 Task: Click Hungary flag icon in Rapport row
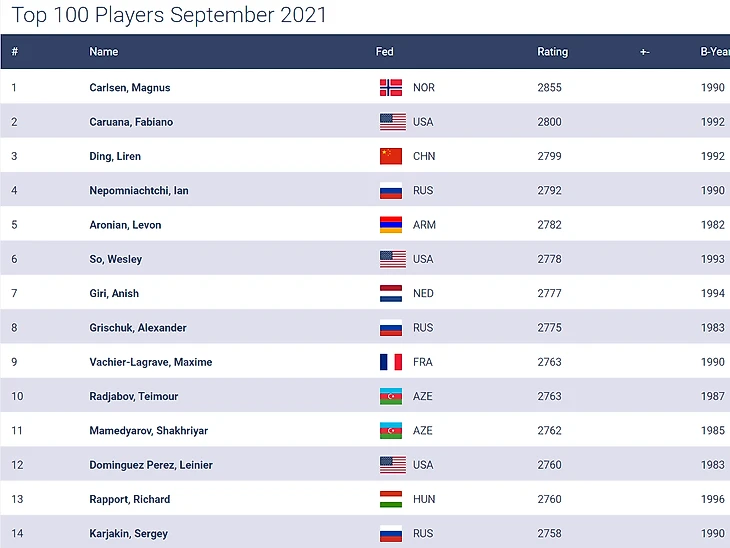[391, 500]
